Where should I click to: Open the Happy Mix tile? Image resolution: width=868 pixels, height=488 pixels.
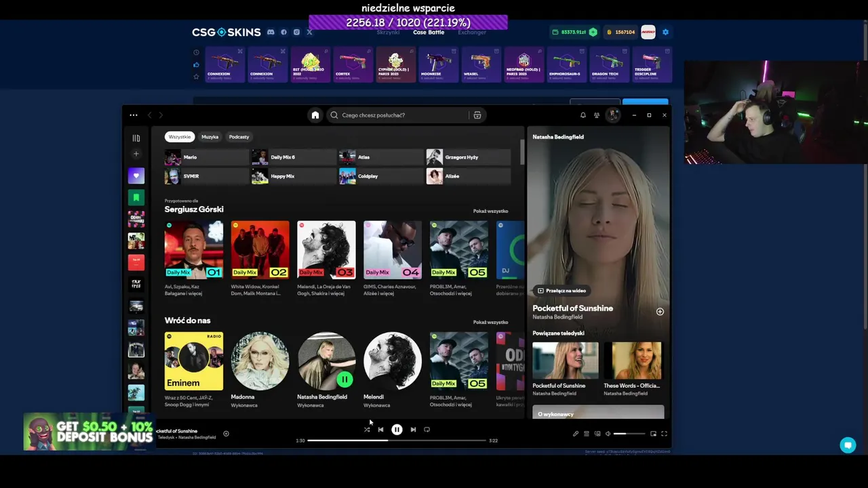(x=294, y=176)
